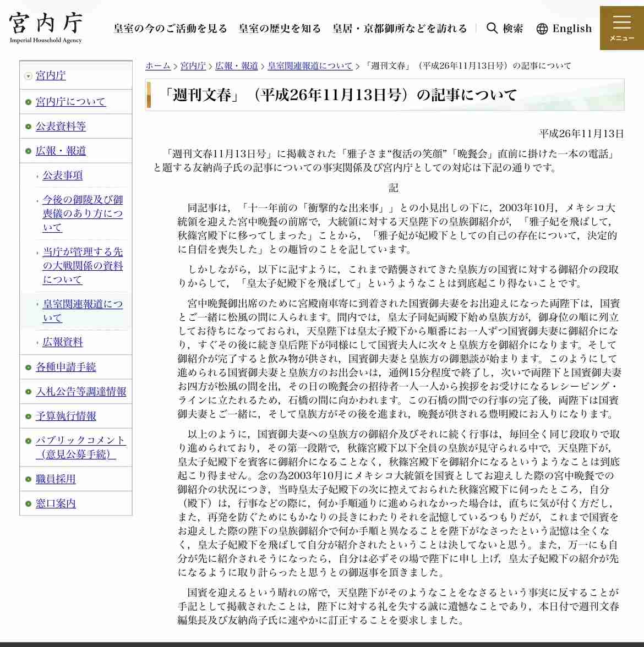Go to ホーム in breadcrumb
Screen dimensions: 644x647
157,65
